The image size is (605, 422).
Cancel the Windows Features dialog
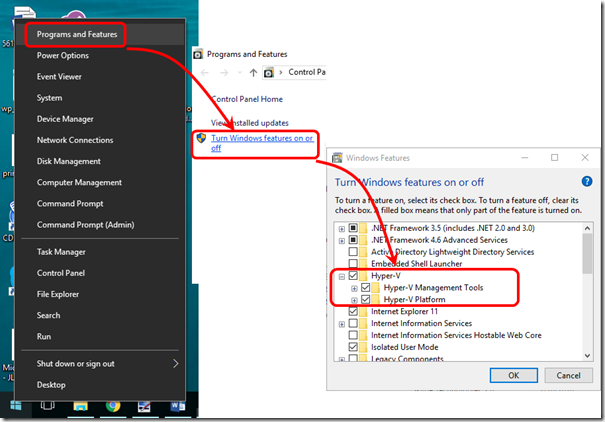[568, 375]
